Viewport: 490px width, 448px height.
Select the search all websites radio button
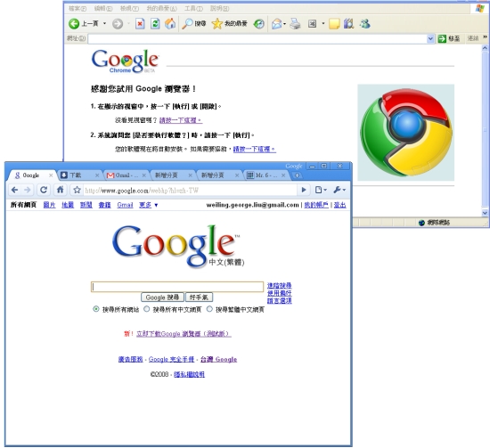(x=96, y=309)
